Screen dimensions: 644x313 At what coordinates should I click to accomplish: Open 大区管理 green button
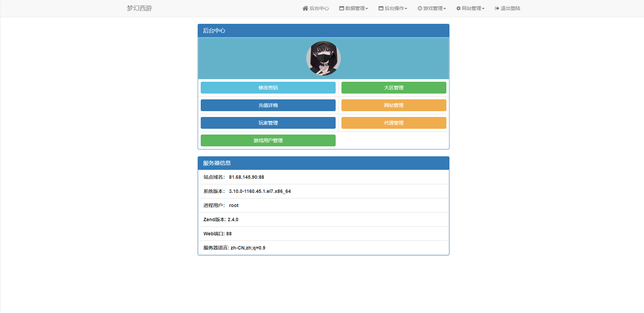tap(394, 88)
